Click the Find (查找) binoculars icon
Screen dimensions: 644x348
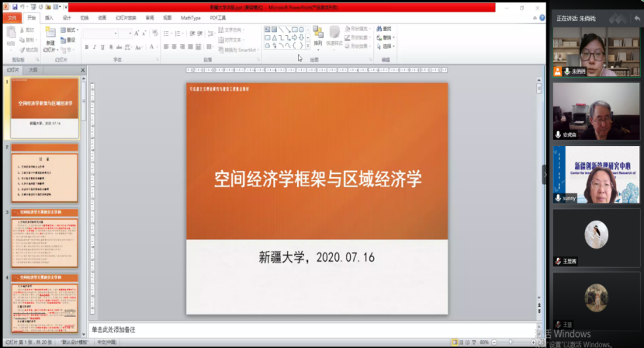(379, 29)
